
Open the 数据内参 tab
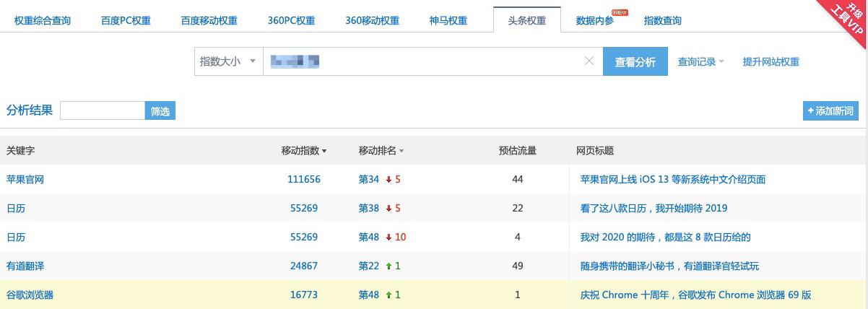[595, 20]
